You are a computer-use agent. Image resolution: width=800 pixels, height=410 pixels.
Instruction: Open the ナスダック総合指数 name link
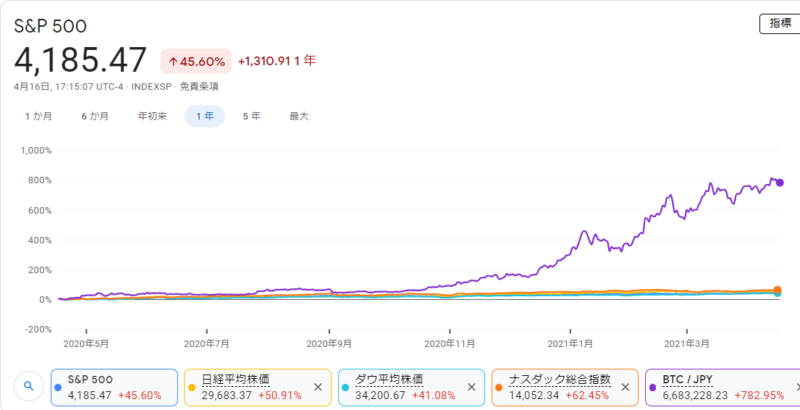560,379
